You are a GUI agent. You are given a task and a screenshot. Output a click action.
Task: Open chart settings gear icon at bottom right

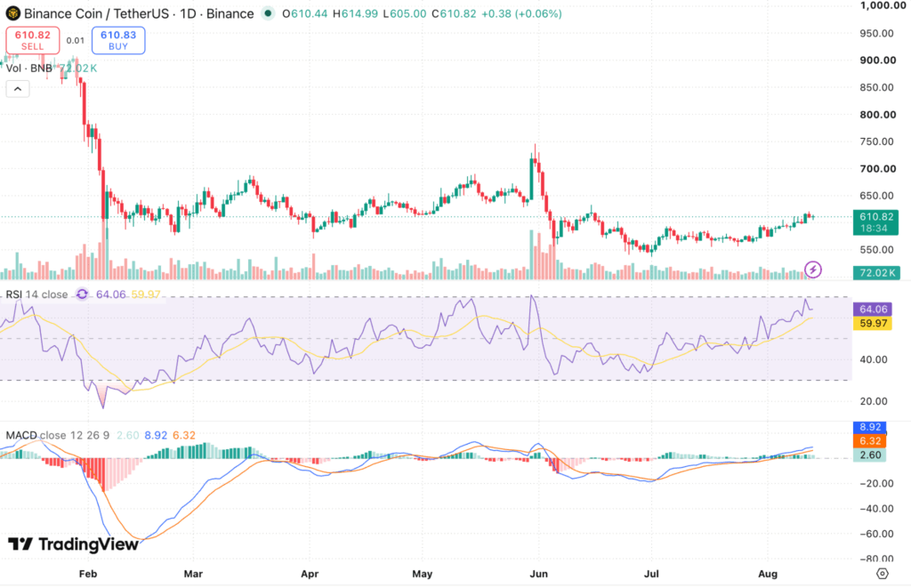[x=882, y=574]
